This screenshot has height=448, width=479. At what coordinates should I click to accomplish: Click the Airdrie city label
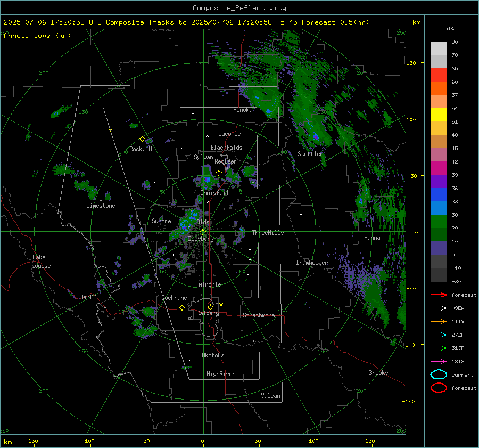(210, 284)
